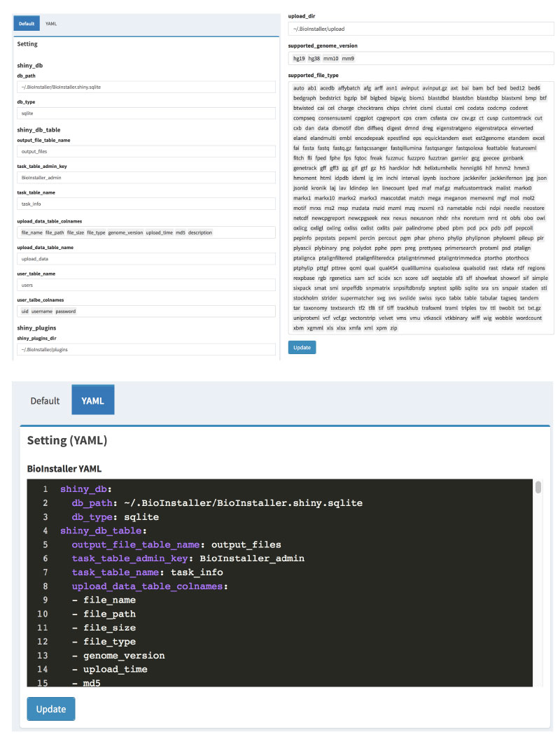
Task: Click the task_table_admin_key field
Action: [x=146, y=178]
